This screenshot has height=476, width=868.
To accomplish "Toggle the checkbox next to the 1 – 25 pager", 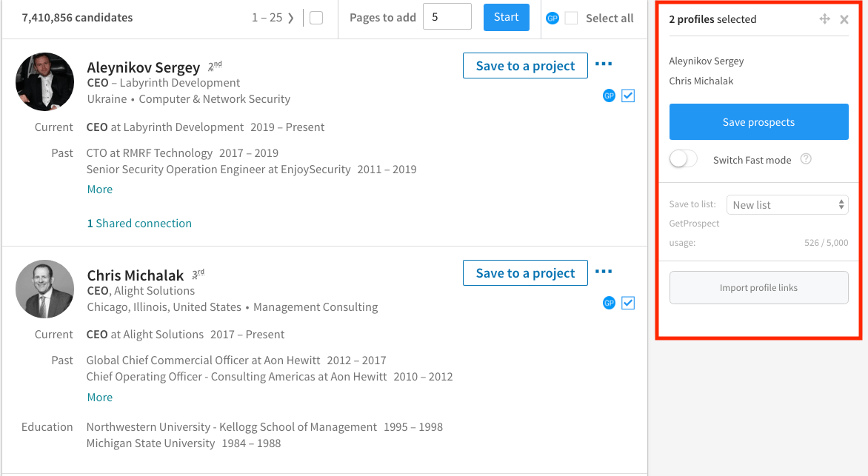I will (x=316, y=19).
